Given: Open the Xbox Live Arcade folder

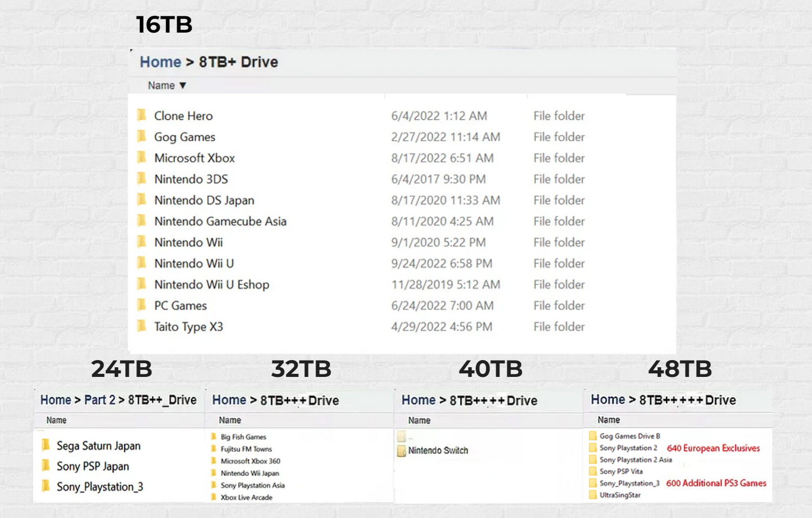Looking at the screenshot, I should point(246,497).
